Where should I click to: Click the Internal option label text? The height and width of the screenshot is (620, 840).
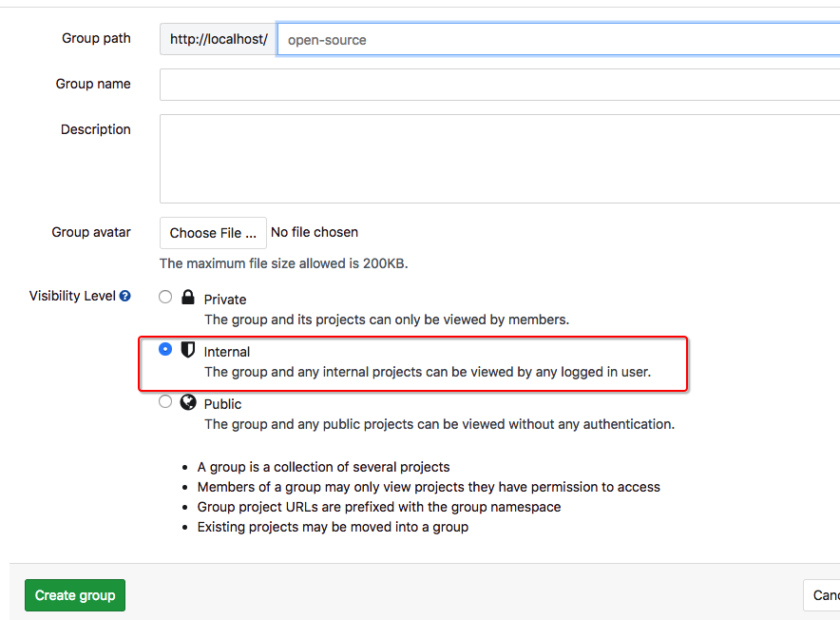(x=227, y=352)
